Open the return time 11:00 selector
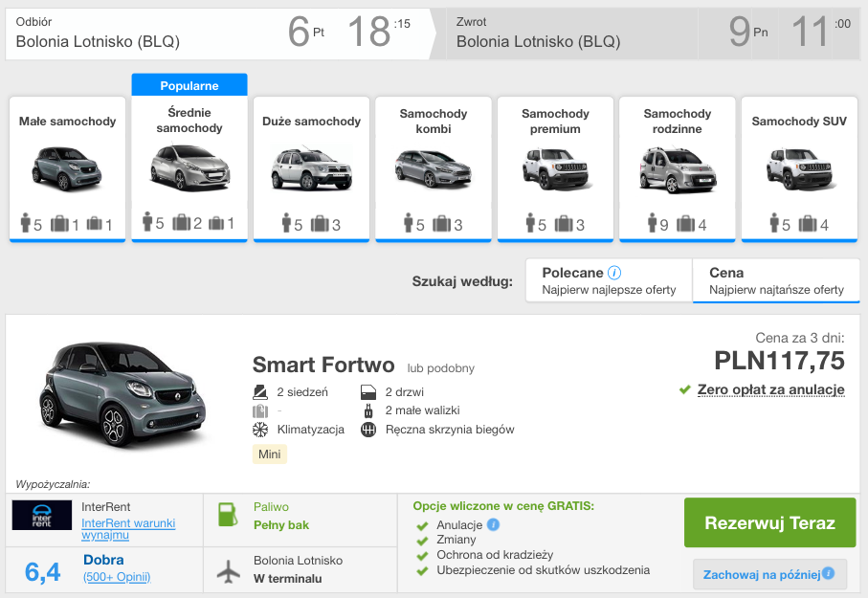 tap(820, 31)
